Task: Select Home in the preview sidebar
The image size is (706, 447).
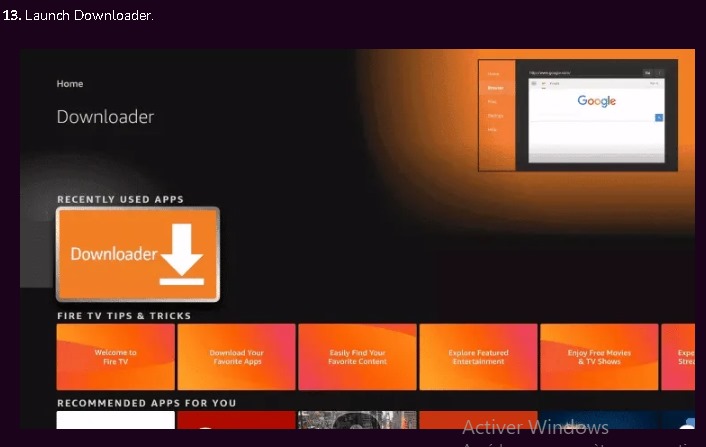Action: tap(493, 74)
